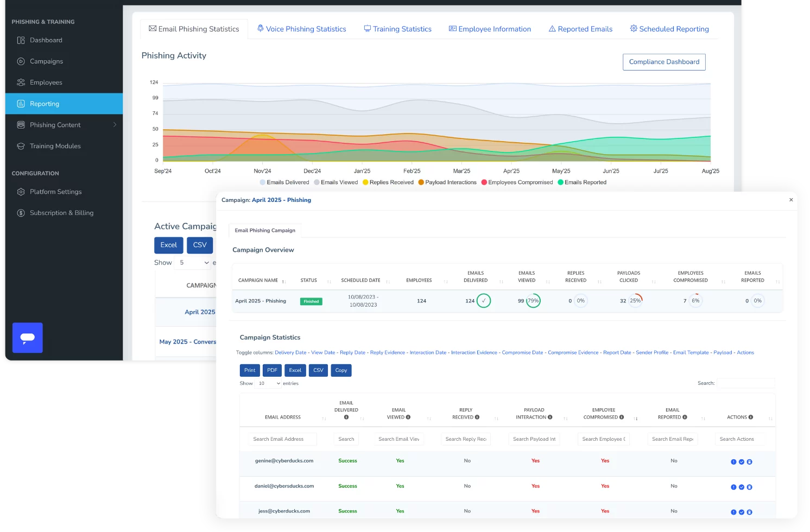Switch to Voice Phishing Statistics tab
This screenshot has width=810, height=532.
(301, 29)
